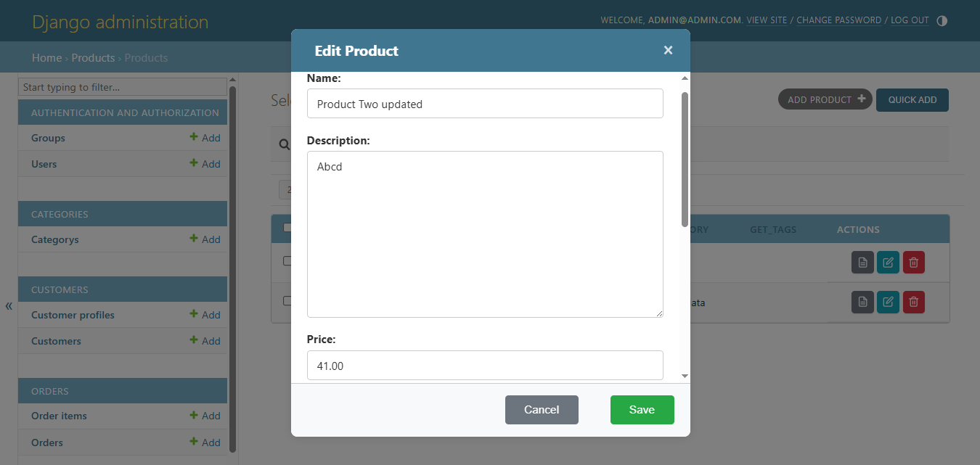Collapse the sidebar with the double chevron
The height and width of the screenshot is (465, 980).
point(9,306)
